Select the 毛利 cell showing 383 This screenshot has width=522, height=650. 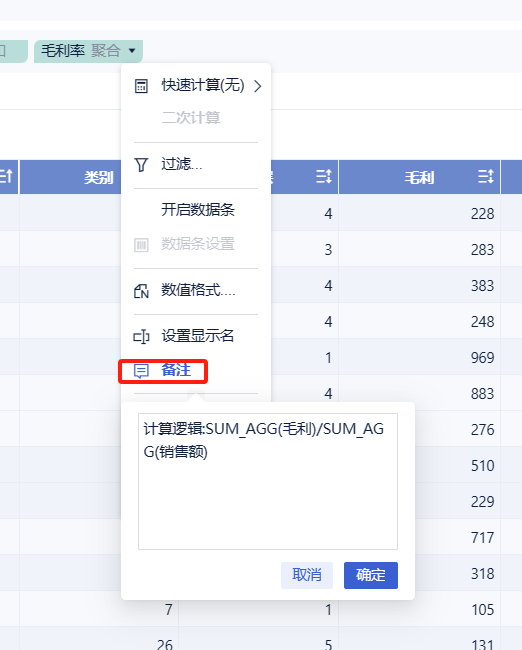pyautogui.click(x=419, y=286)
